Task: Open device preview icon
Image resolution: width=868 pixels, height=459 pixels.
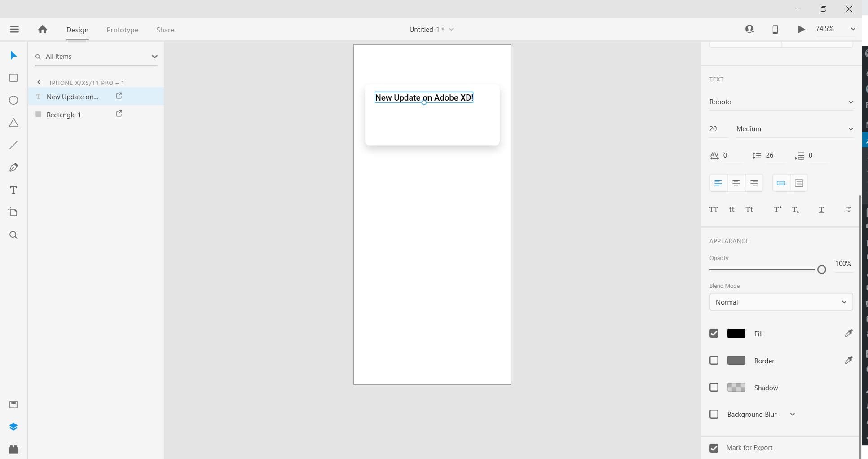Action: click(775, 29)
